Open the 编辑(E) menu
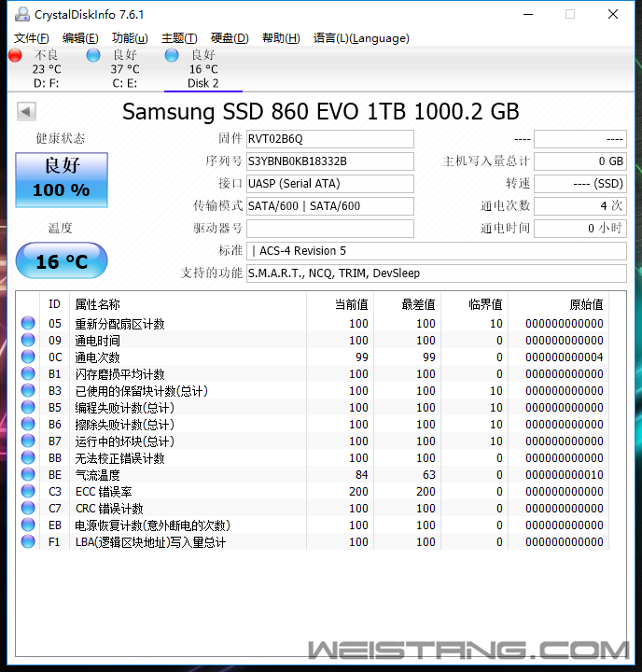 80,38
